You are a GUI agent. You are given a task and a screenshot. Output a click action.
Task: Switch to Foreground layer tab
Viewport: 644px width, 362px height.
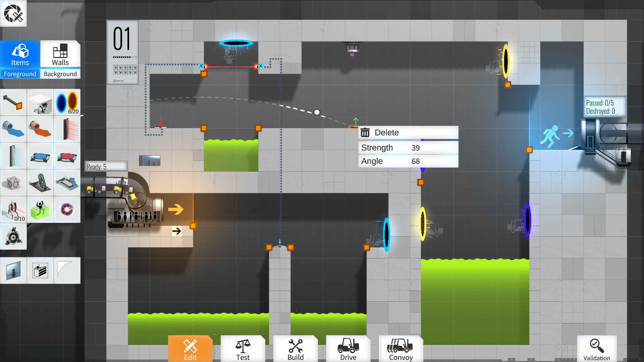(20, 74)
